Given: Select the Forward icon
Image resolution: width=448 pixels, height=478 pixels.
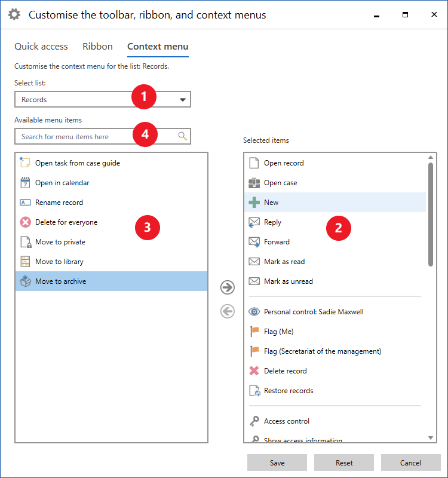Looking at the screenshot, I should [x=254, y=241].
